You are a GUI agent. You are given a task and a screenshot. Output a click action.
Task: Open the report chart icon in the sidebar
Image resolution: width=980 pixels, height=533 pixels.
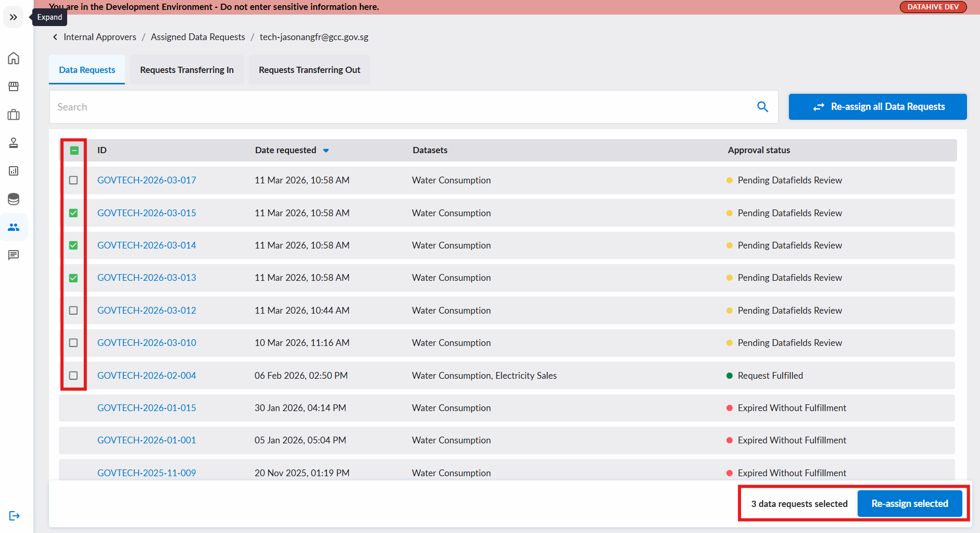click(x=14, y=171)
